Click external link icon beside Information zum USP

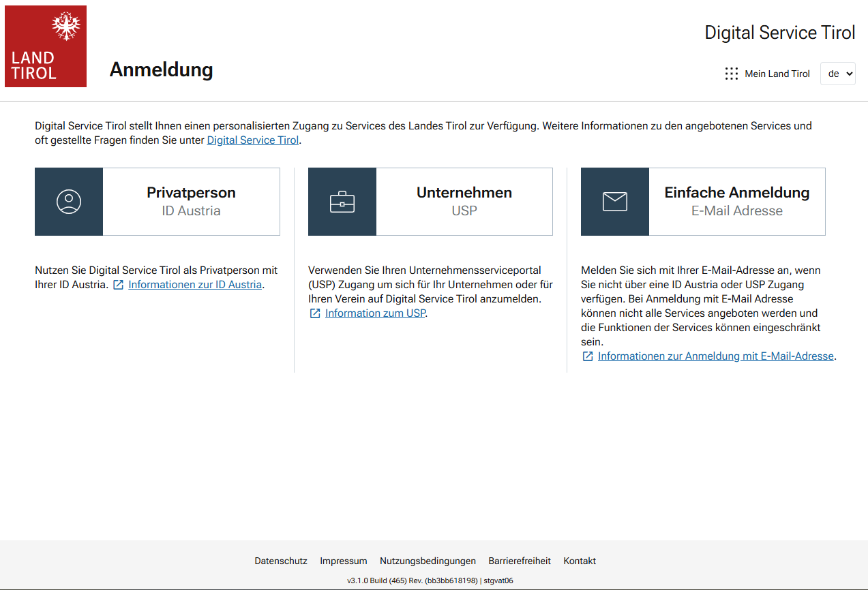click(315, 313)
